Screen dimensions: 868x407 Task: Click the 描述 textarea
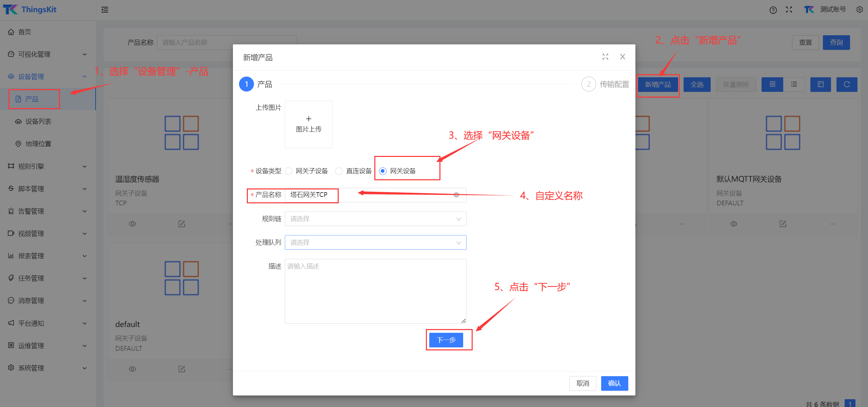[x=376, y=291]
